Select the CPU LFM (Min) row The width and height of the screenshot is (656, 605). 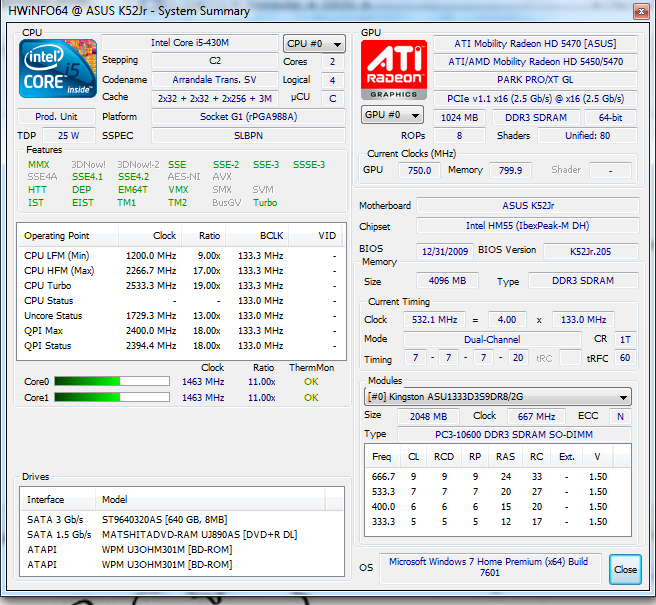[x=181, y=256]
